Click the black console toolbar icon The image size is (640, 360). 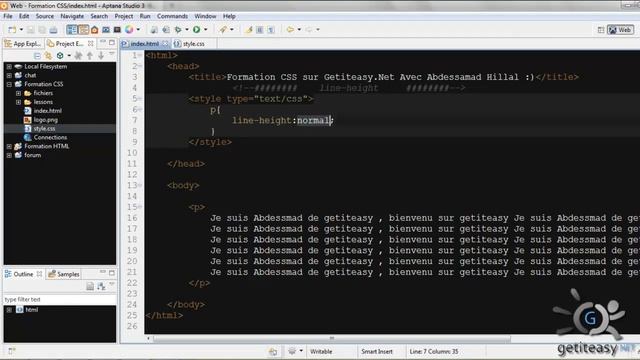point(117,30)
